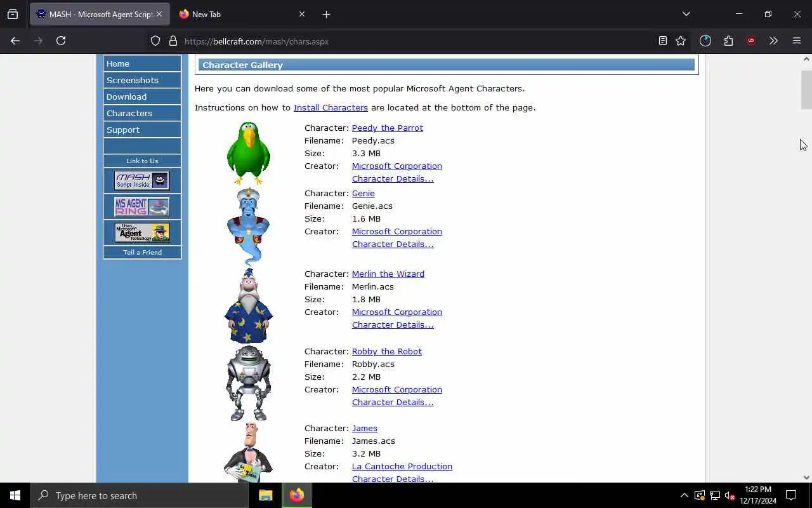Click the Firefox taskbar icon
This screenshot has width=812, height=508.
tap(297, 495)
